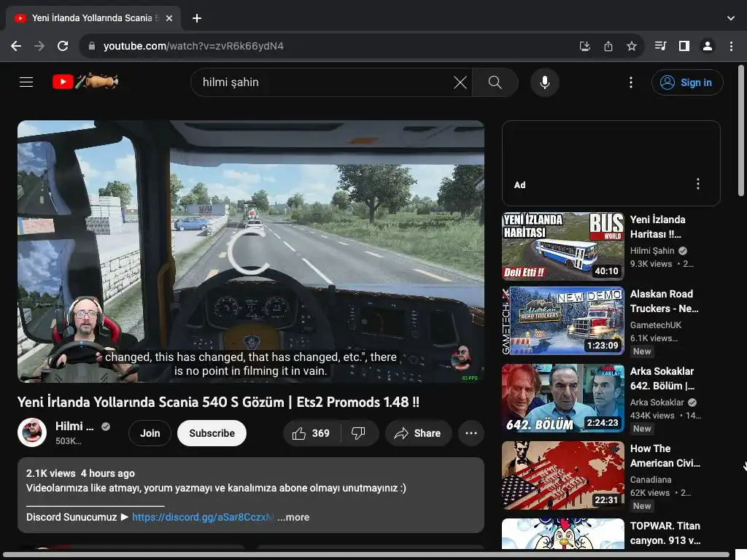
Task: Click the Arka Sokaklar channel name
Action: point(657,402)
